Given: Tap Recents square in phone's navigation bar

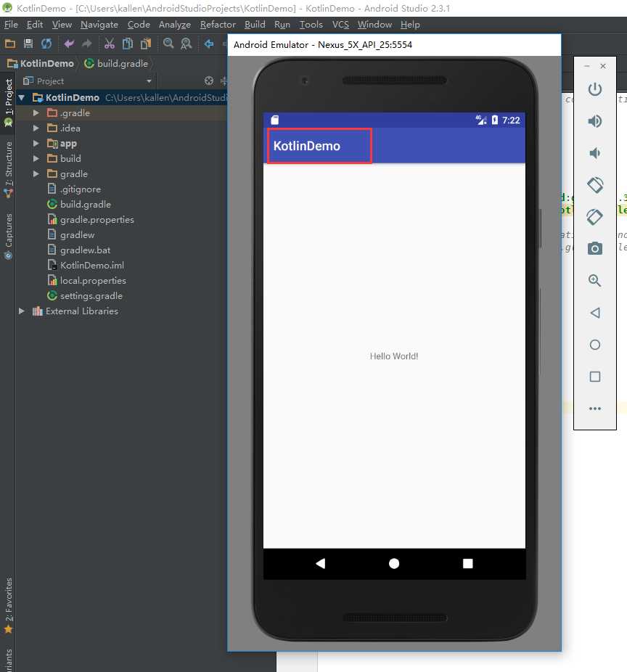Looking at the screenshot, I should point(467,563).
